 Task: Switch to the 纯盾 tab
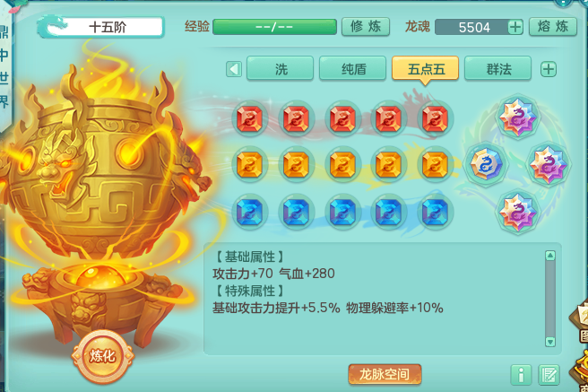click(x=352, y=69)
